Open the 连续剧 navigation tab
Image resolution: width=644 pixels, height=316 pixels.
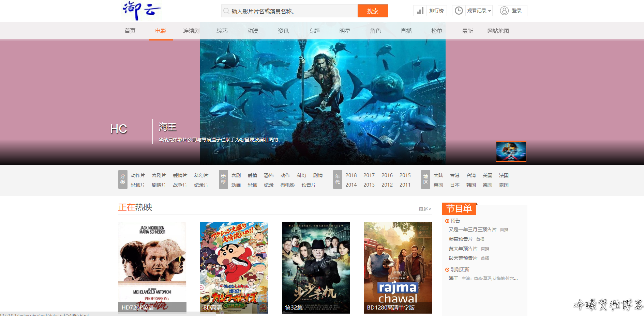click(191, 31)
